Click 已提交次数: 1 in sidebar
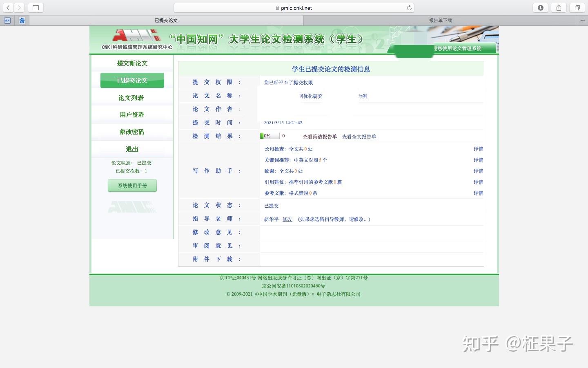Image resolution: width=588 pixels, height=368 pixels. [131, 171]
